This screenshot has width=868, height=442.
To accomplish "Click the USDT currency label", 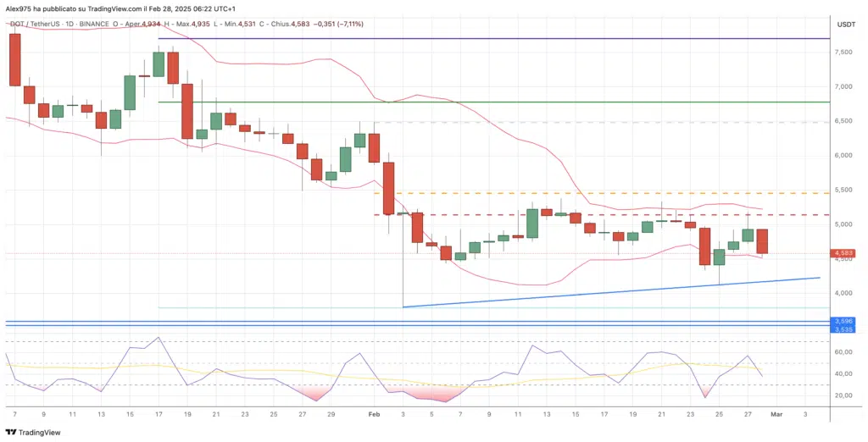I will (845, 24).
